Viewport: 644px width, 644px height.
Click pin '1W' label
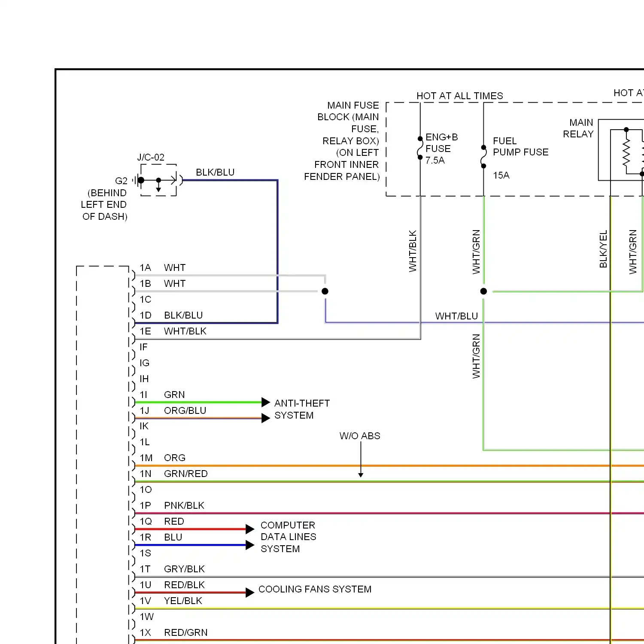[146, 617]
